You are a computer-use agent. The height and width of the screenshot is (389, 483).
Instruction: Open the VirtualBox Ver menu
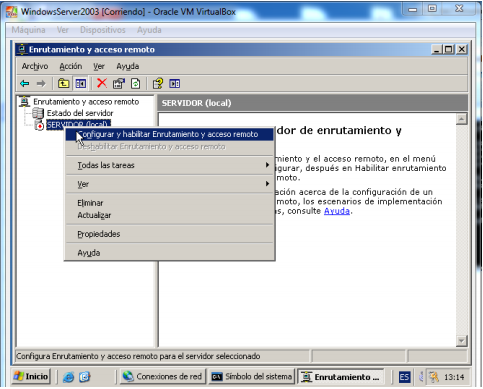pyautogui.click(x=63, y=30)
